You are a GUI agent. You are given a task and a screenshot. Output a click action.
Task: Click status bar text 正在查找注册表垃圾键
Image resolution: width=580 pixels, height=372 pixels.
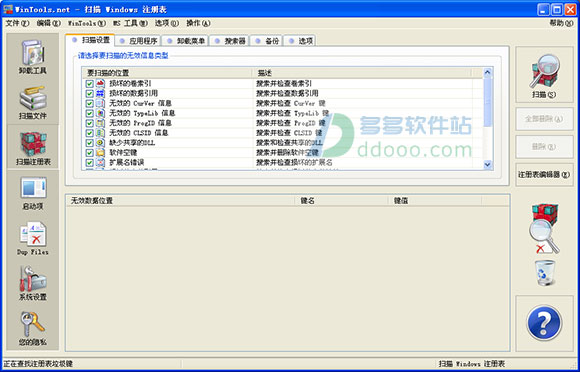point(38,364)
